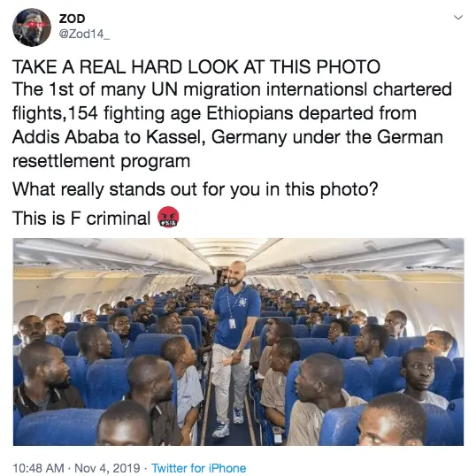Image resolution: width=476 pixels, height=476 pixels.
Task: Click the Nov 4, 2019 date
Action: tap(107, 468)
